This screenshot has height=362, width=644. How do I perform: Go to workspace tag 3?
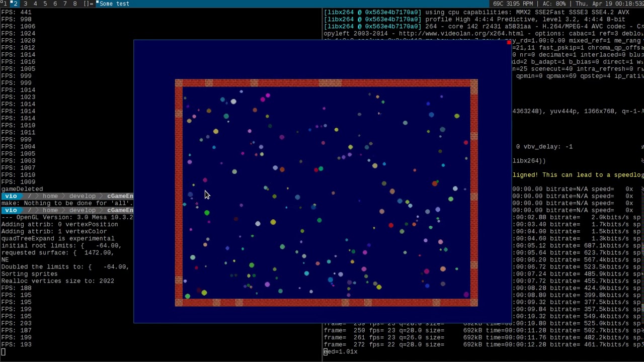click(x=25, y=4)
